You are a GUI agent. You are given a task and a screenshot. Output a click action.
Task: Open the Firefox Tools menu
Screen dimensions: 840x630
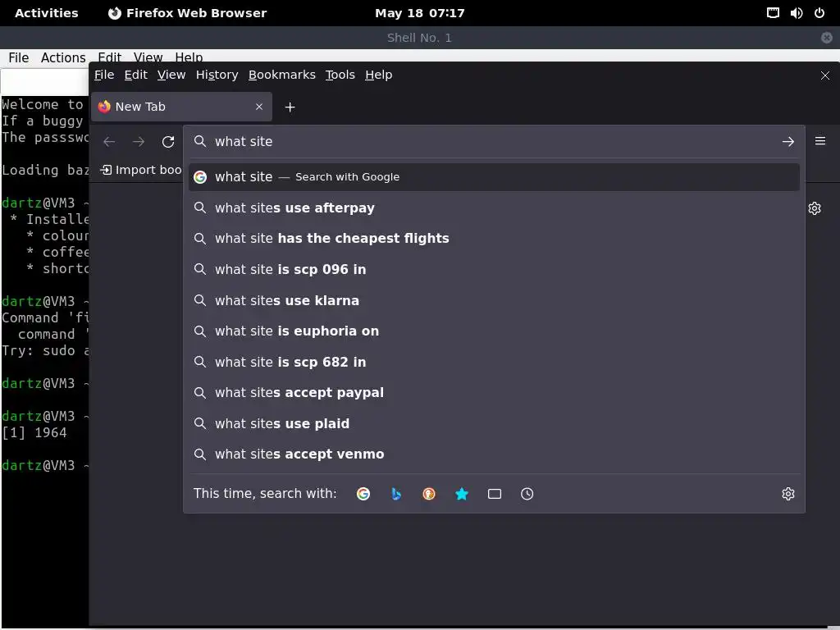point(340,75)
